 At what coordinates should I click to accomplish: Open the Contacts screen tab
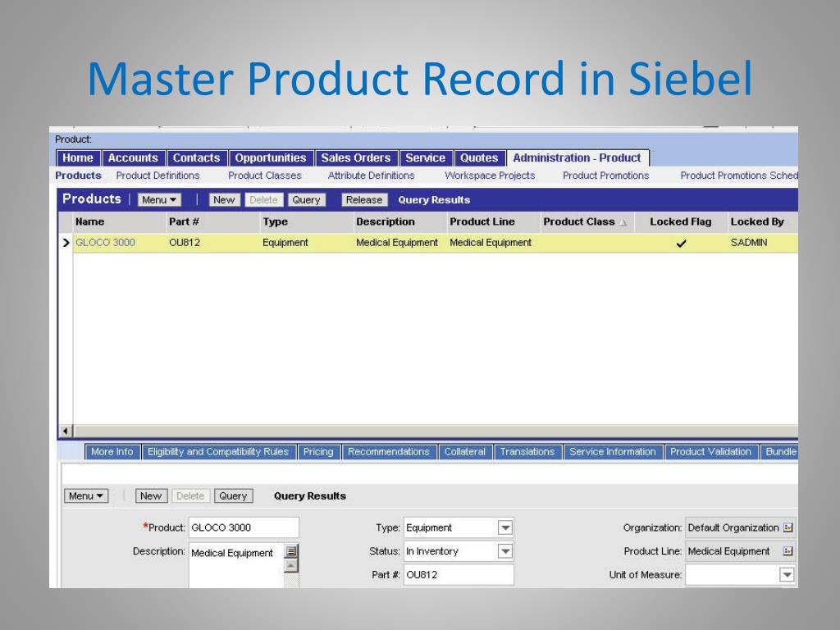(196, 158)
